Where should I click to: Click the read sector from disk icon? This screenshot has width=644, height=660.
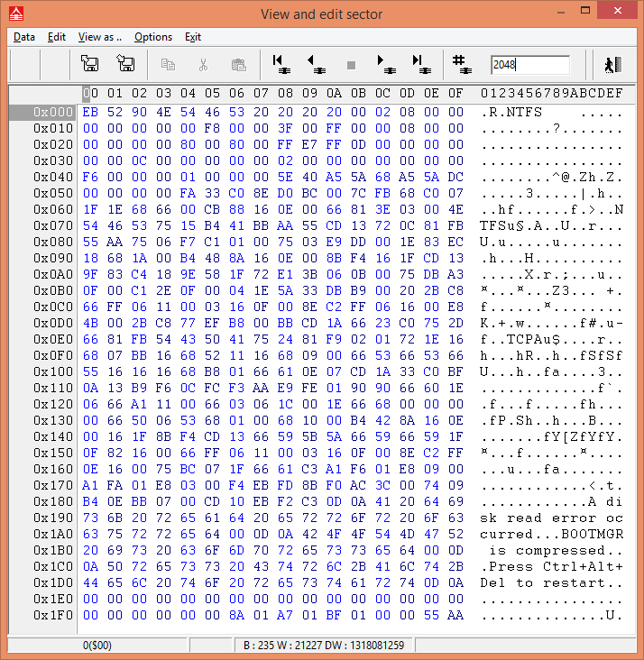89,64
